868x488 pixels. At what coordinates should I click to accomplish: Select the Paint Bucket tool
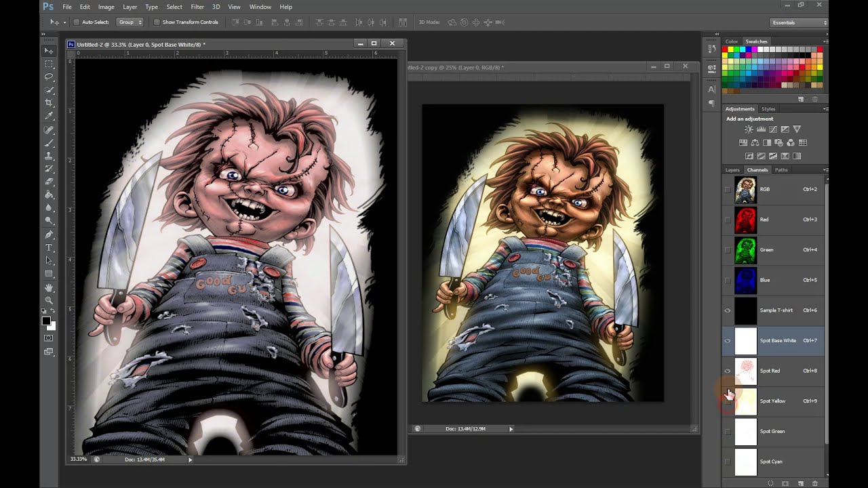(49, 195)
